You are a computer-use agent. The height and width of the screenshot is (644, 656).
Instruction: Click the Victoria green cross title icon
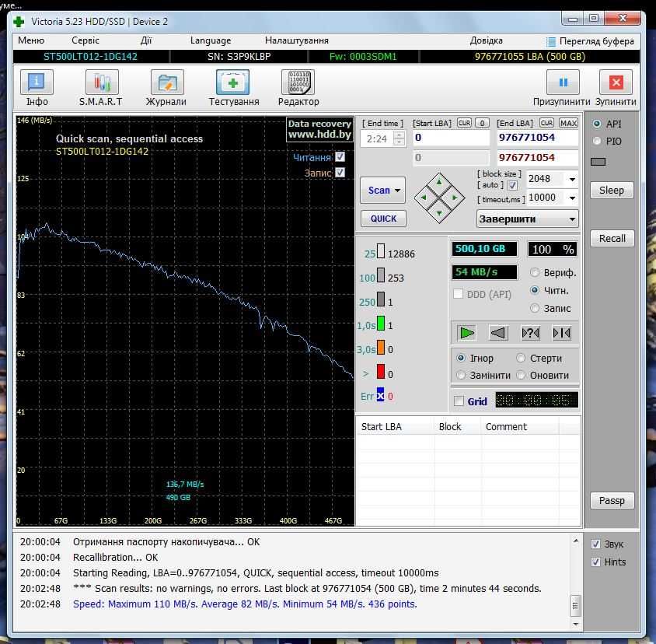[19, 21]
